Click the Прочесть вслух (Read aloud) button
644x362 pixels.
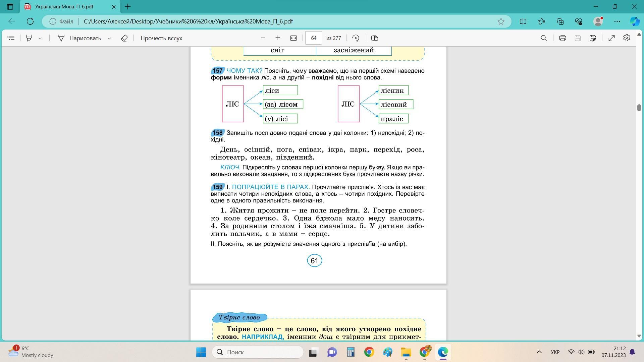pos(161,38)
